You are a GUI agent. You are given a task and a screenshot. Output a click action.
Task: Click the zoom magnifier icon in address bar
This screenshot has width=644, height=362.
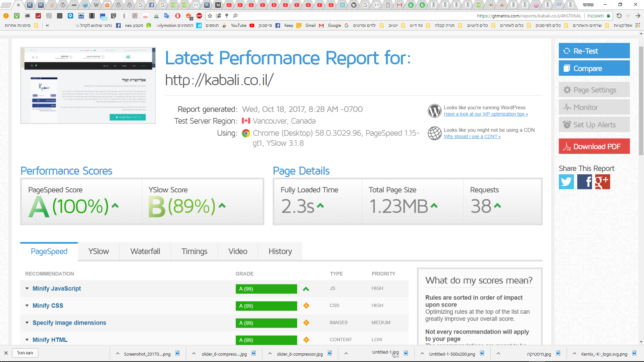(235, 16)
